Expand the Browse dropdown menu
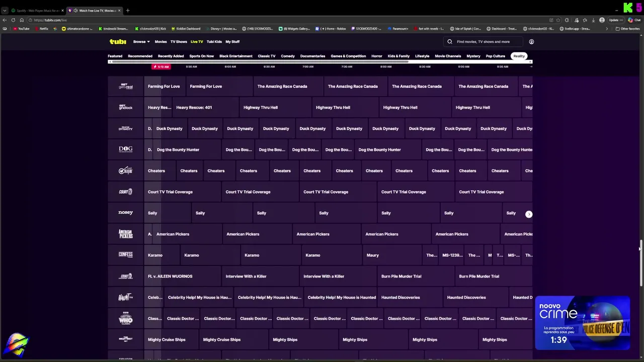Image resolution: width=644 pixels, height=362 pixels. coord(141,42)
